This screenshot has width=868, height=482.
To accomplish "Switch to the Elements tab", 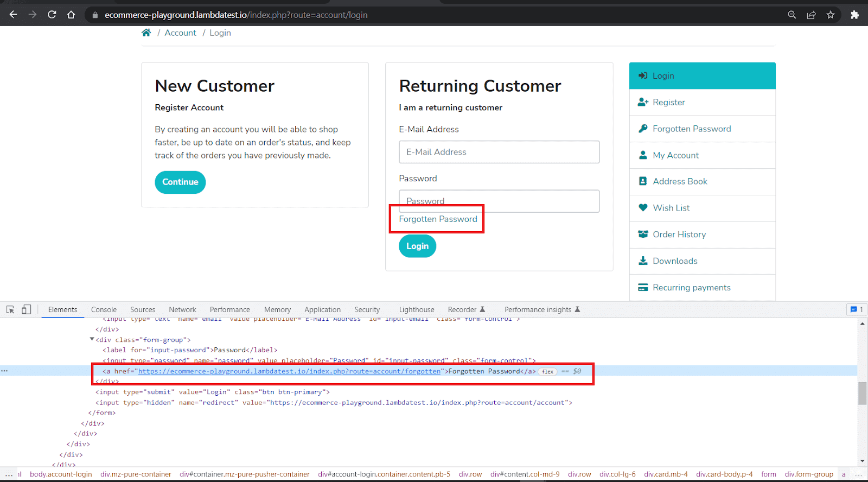I will [x=62, y=309].
